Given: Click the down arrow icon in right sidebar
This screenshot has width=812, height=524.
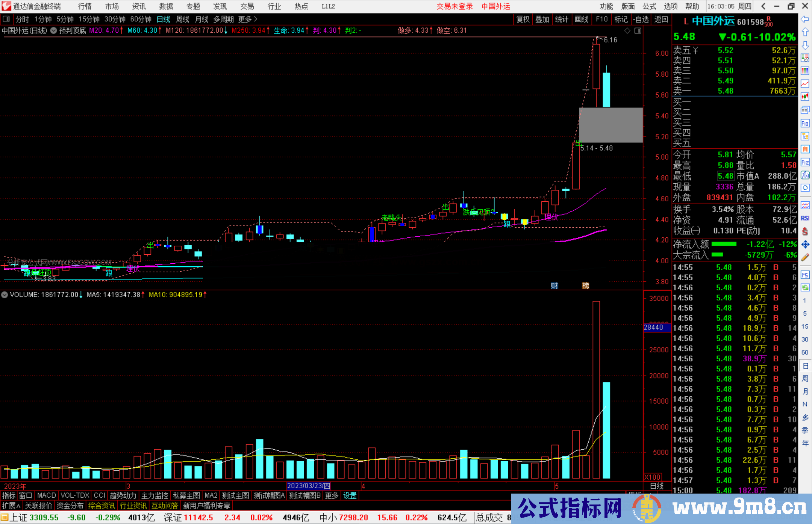Looking at the screenshot, I should 805,45.
